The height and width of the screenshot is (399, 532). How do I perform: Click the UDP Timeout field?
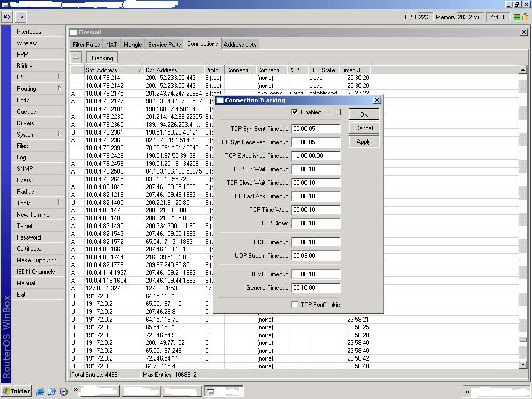[x=315, y=242]
